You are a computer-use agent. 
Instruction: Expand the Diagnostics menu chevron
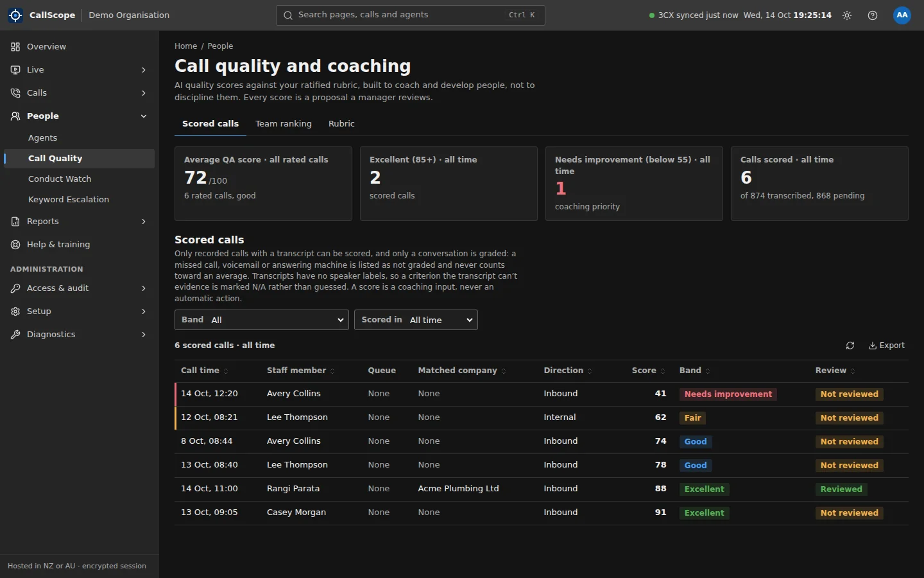point(144,335)
